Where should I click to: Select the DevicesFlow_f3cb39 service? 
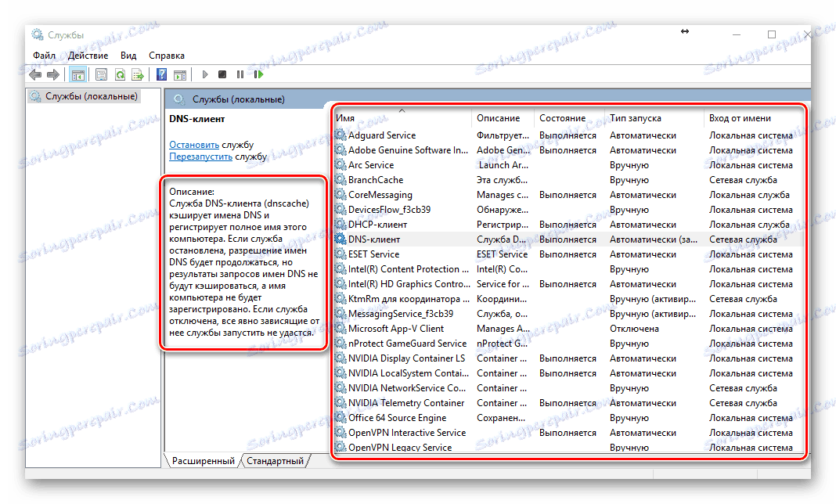[x=568, y=210]
